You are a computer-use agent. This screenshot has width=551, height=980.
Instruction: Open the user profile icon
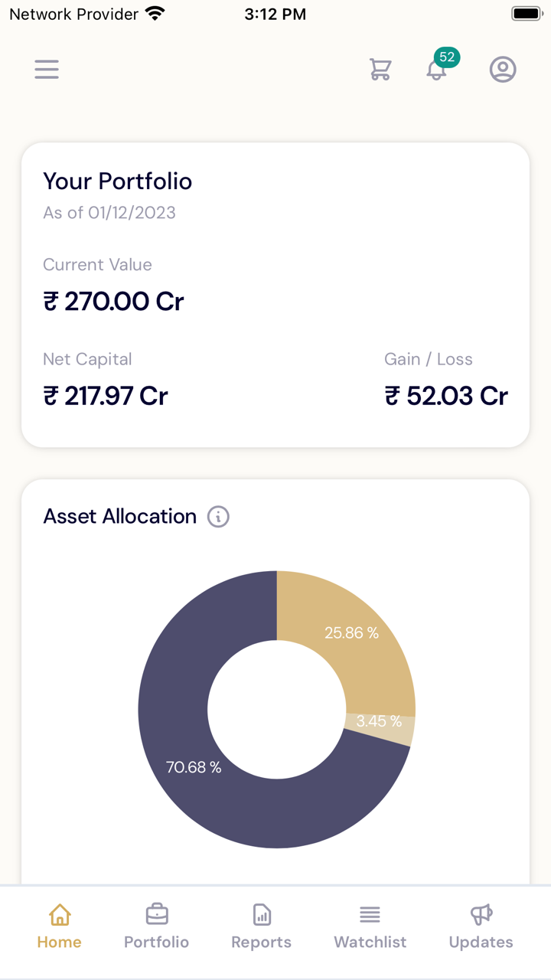click(x=503, y=70)
